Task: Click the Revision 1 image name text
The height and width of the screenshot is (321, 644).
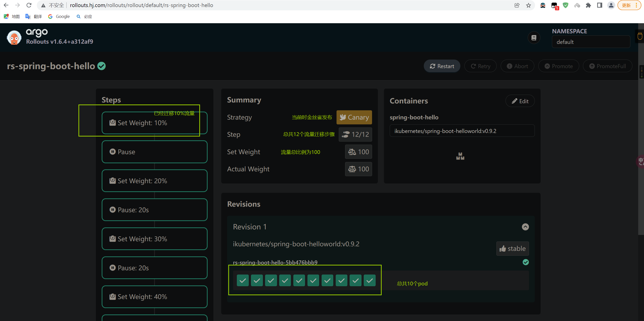Action: click(x=296, y=244)
